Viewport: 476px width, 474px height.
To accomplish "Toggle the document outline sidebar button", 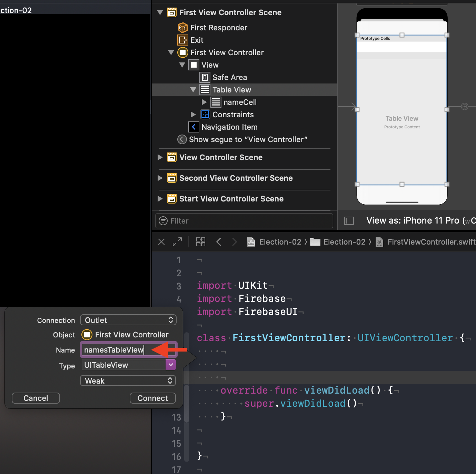I will [x=349, y=221].
